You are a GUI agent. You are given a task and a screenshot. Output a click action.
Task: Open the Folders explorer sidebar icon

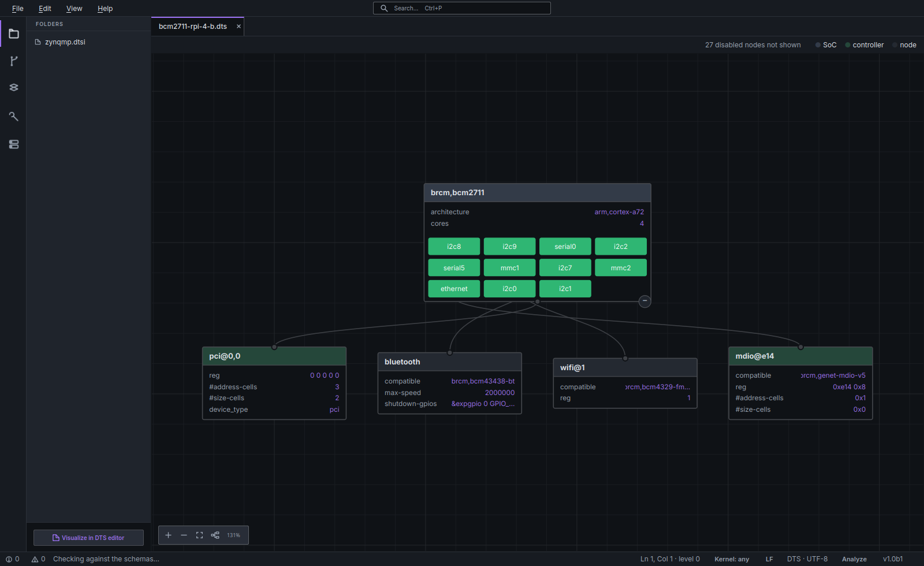tap(14, 33)
